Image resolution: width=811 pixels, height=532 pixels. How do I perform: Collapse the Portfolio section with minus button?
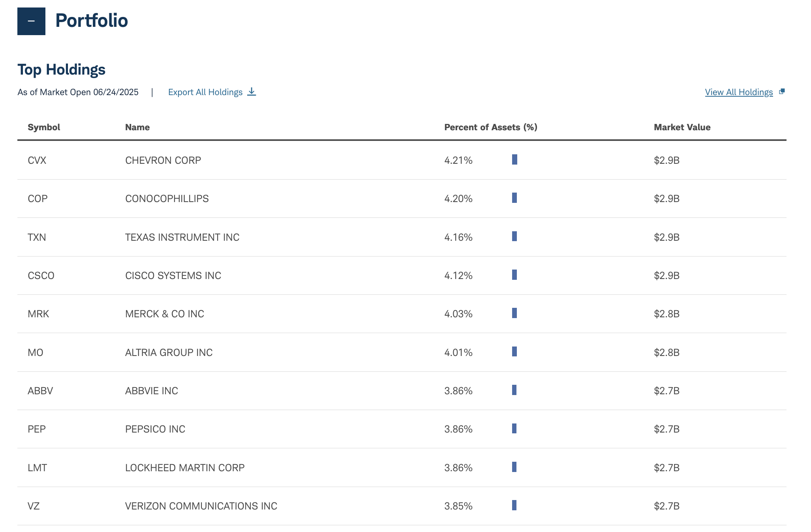tap(31, 21)
